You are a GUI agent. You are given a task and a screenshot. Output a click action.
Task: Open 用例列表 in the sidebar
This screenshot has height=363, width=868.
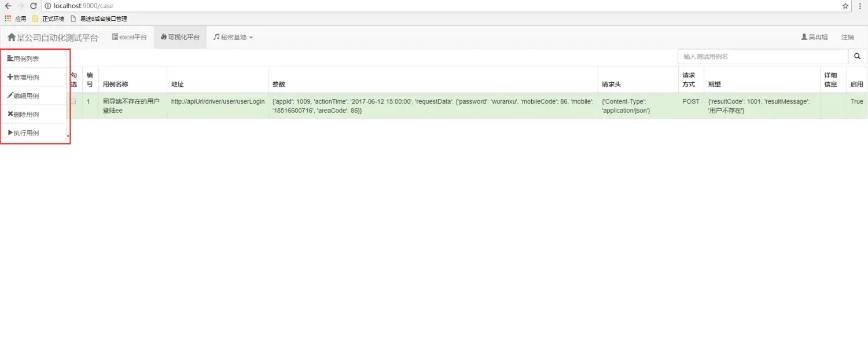(34, 58)
